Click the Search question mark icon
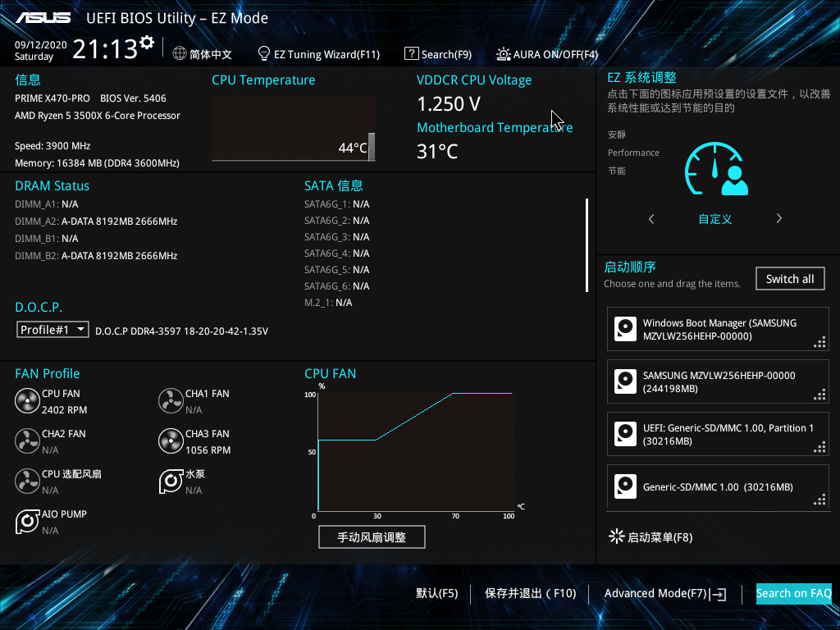 [x=411, y=53]
